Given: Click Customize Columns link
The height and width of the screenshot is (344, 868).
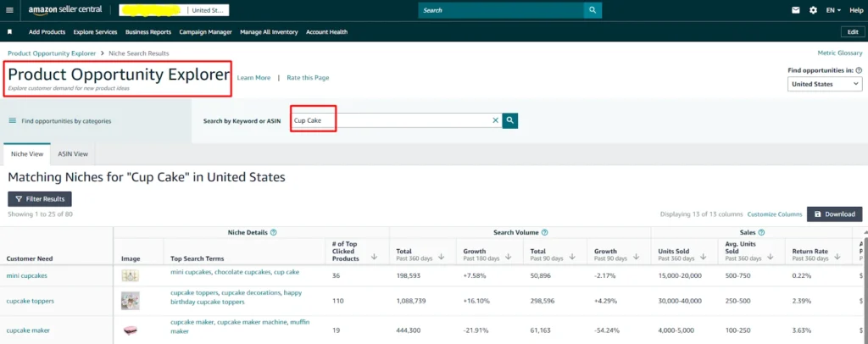Looking at the screenshot, I should [775, 214].
